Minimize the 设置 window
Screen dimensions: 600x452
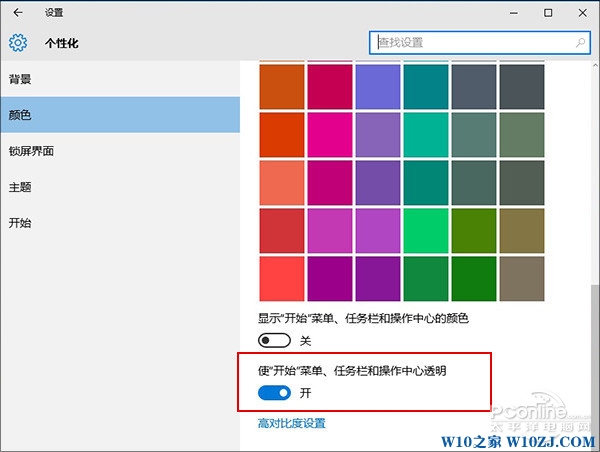coord(514,13)
